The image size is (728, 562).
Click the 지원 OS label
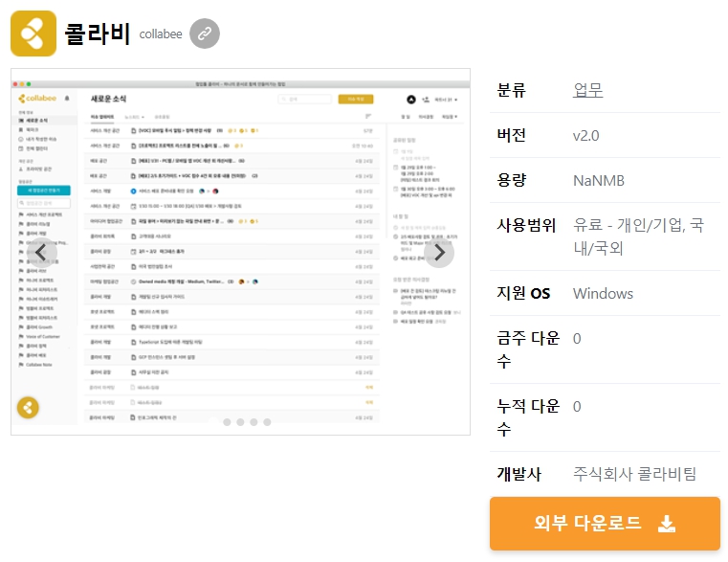point(523,293)
